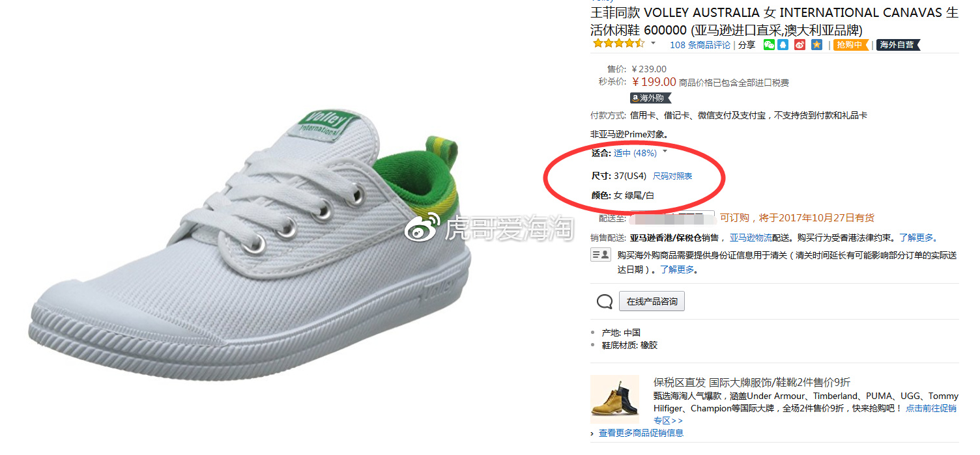Click the 抢购中 flash sale badge
This screenshot has height=455, width=980.
[852, 45]
